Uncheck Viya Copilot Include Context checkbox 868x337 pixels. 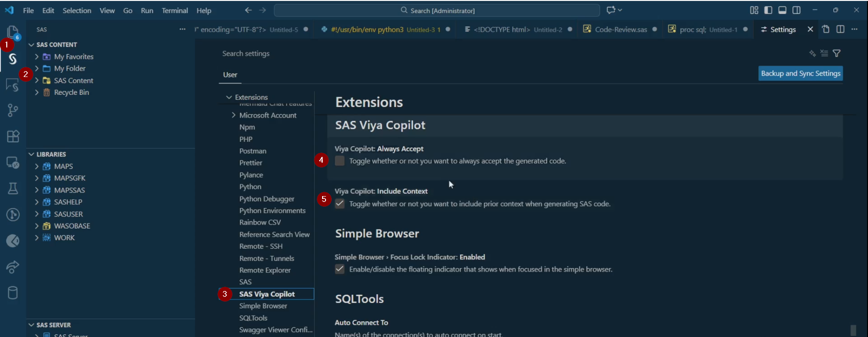pos(340,204)
